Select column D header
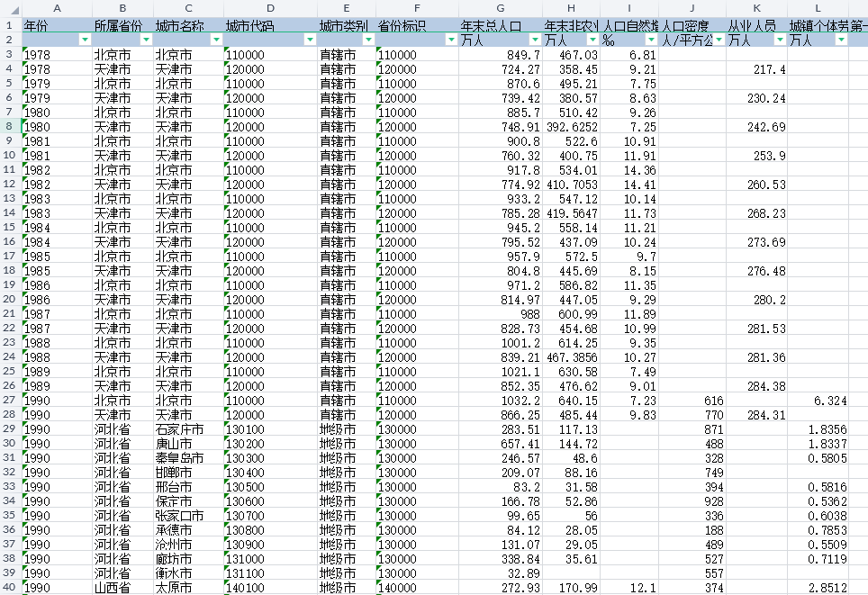Screen dimensions: 868x595 tap(270, 8)
